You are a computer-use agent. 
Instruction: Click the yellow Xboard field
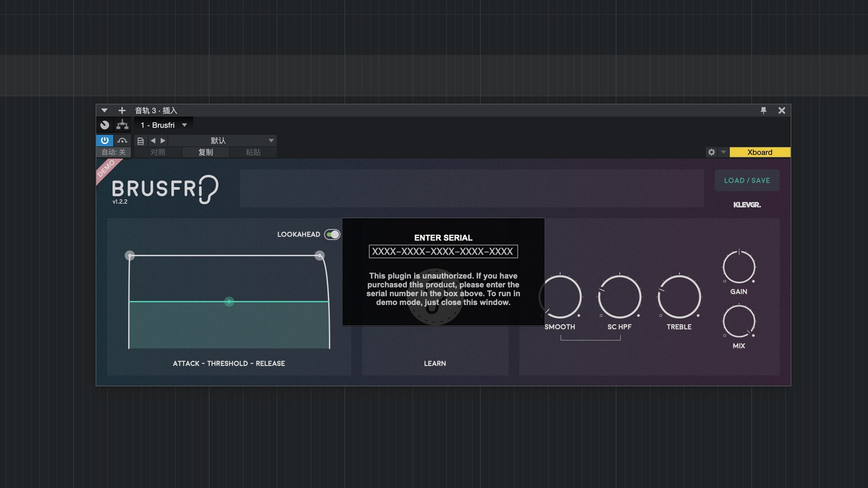point(760,152)
